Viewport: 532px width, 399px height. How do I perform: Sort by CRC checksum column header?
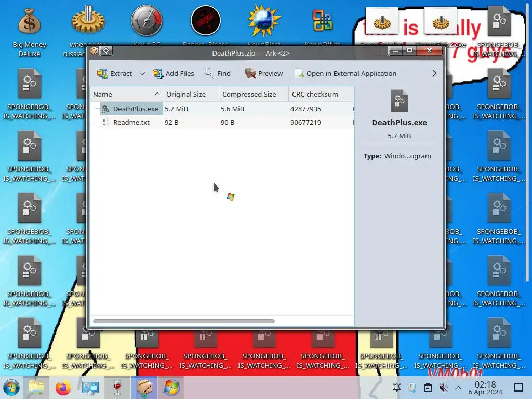click(x=320, y=95)
